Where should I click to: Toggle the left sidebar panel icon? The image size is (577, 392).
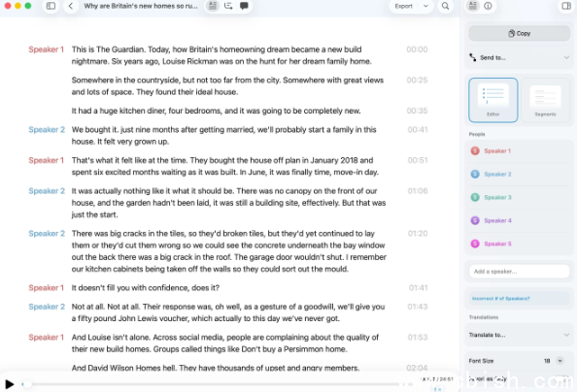(x=51, y=6)
